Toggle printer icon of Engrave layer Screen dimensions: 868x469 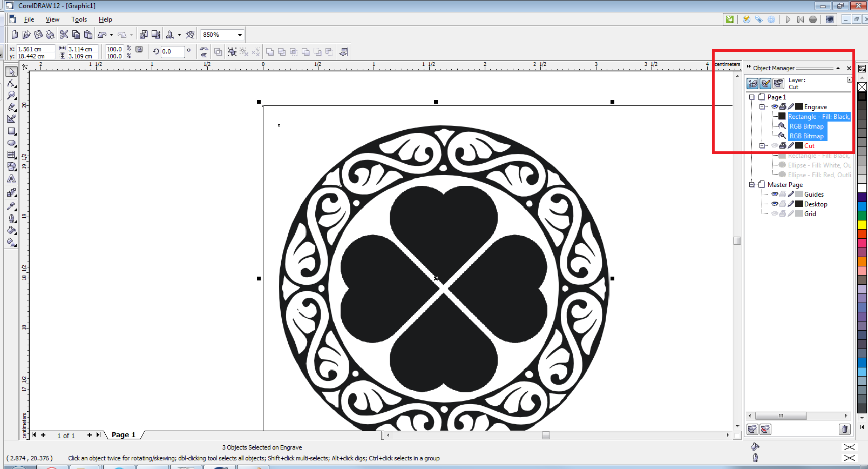(783, 106)
